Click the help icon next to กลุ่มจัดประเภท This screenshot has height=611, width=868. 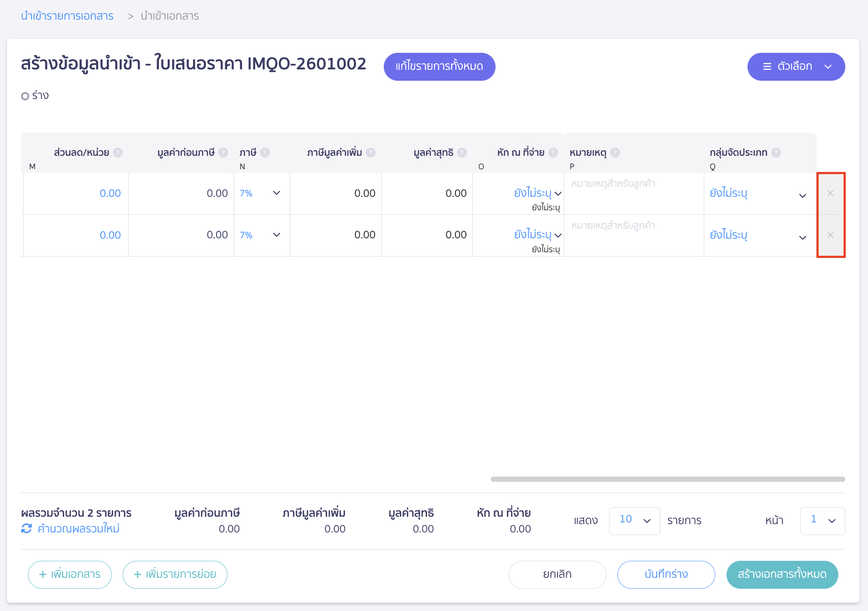[776, 152]
